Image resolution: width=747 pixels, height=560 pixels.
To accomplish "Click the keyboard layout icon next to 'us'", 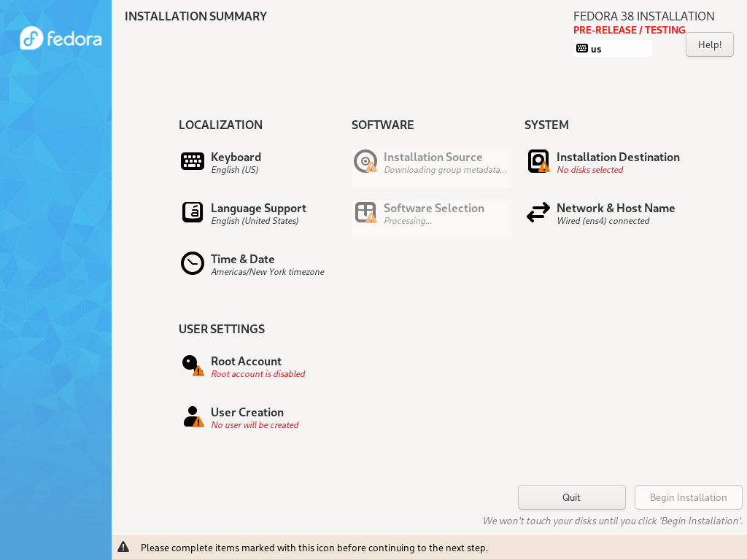I will [582, 49].
